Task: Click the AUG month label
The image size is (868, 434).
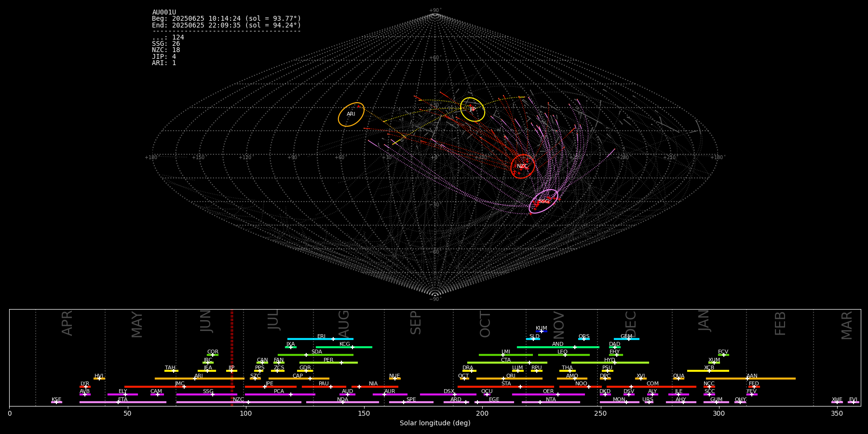Action: (344, 324)
